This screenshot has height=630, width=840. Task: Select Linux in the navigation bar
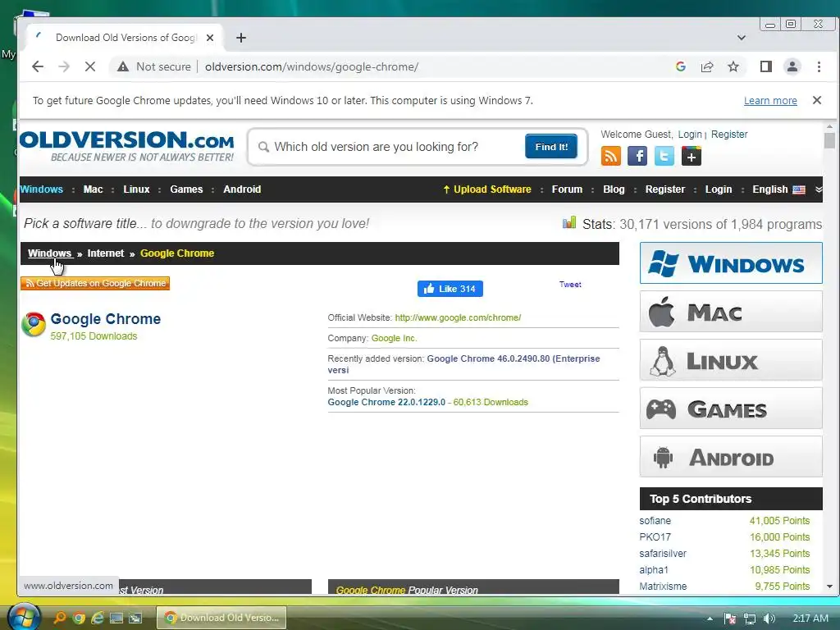tap(137, 189)
